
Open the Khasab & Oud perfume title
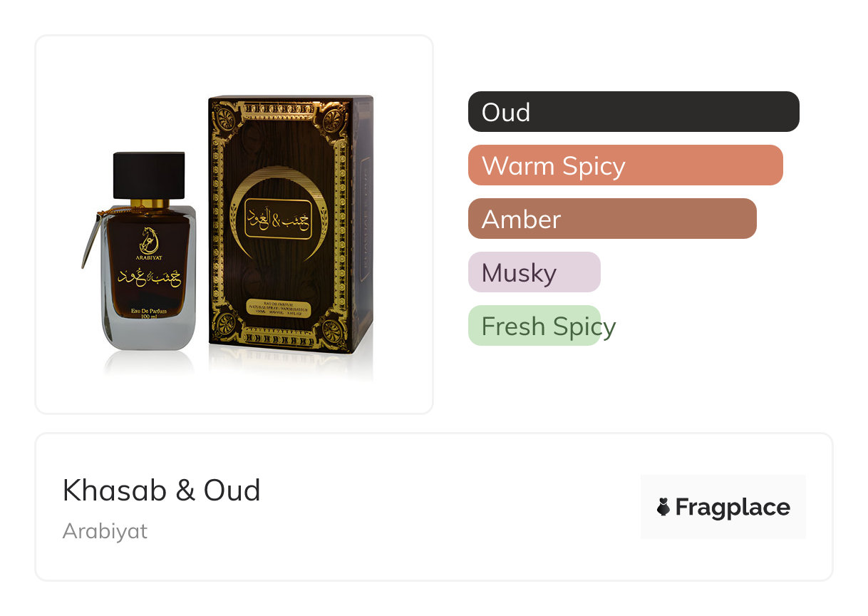click(162, 491)
